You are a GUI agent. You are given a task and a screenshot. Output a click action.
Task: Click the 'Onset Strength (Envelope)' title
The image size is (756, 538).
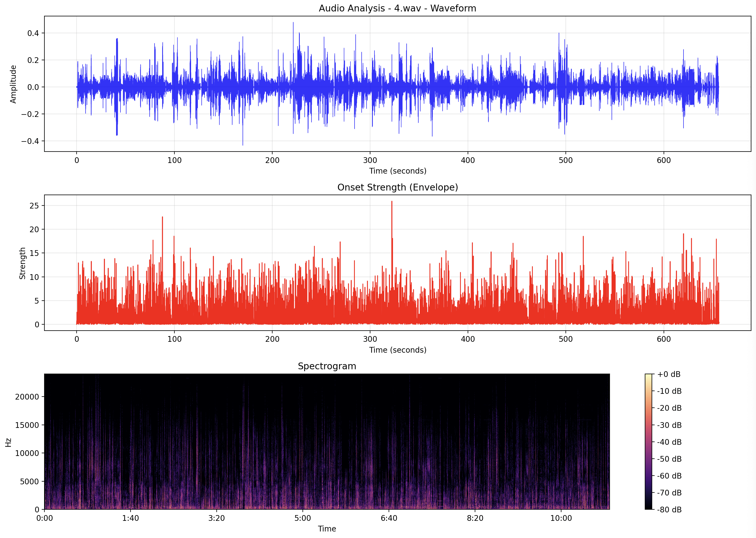coord(397,187)
